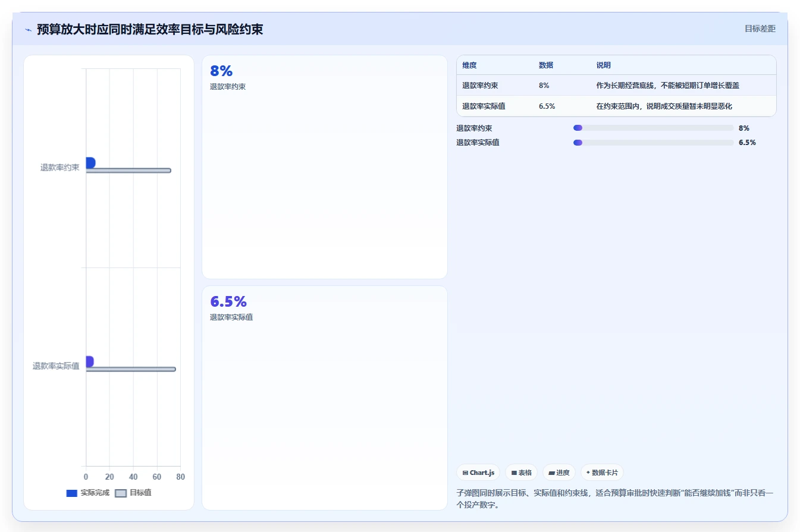Select the 6.5% data card value
The height and width of the screenshot is (532, 800).
228,301
